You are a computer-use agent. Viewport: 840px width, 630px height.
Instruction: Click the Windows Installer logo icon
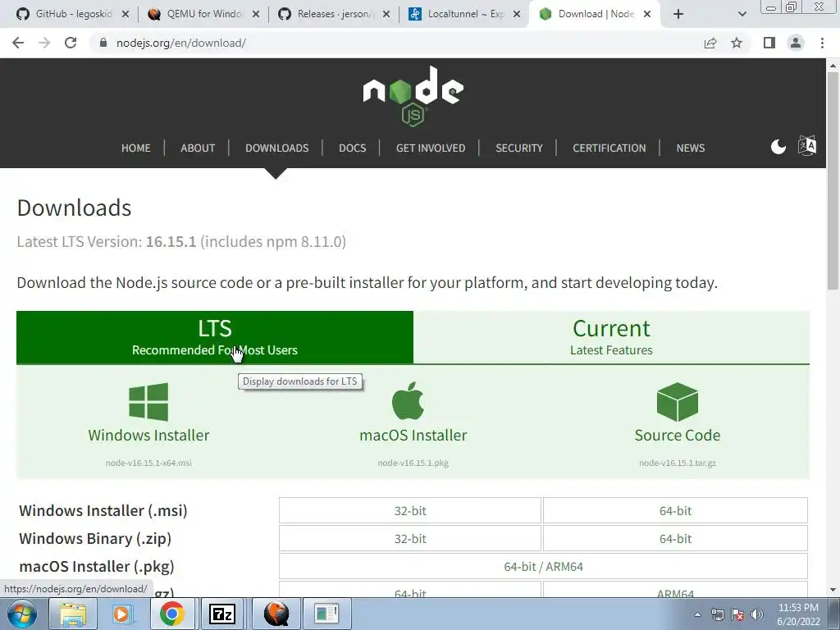coord(148,402)
